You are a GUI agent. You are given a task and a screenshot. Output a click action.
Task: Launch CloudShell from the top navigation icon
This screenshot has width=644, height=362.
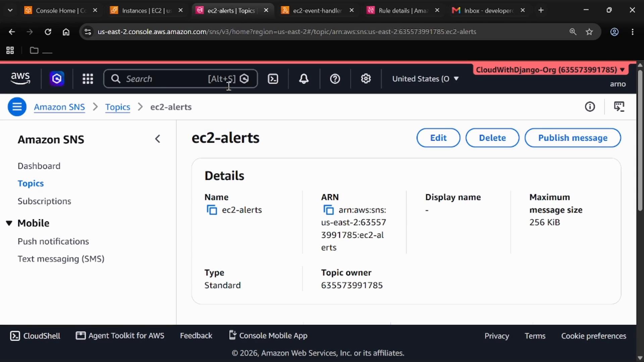pos(273,79)
